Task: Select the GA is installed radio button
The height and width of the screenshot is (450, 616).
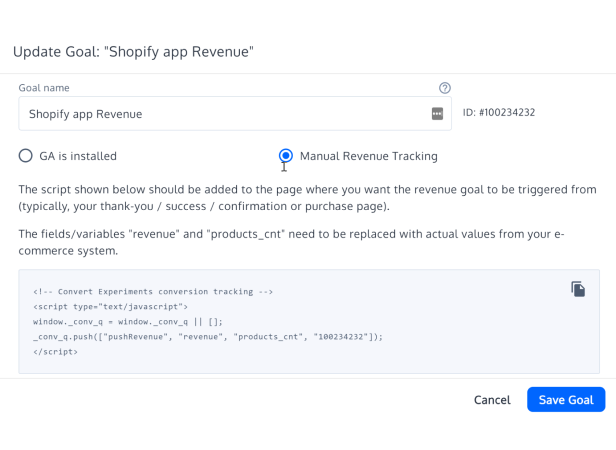Action: [26, 156]
